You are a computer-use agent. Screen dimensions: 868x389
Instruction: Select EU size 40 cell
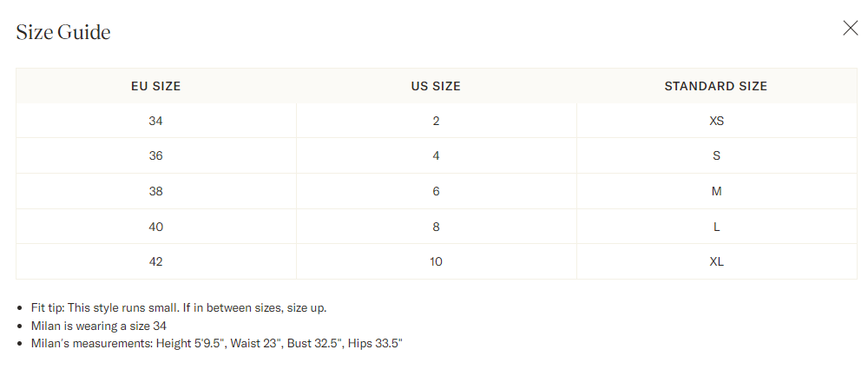156,227
